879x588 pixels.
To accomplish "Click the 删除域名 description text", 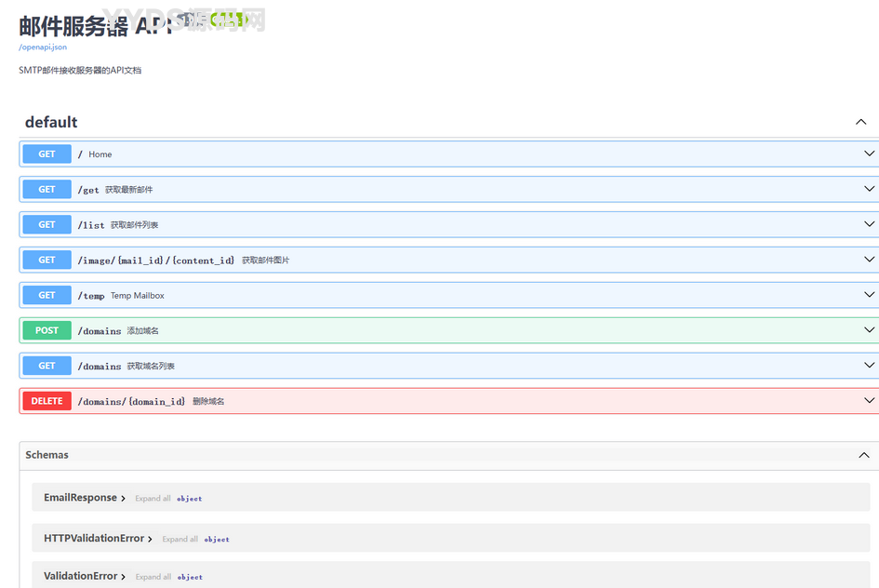I will pos(208,401).
